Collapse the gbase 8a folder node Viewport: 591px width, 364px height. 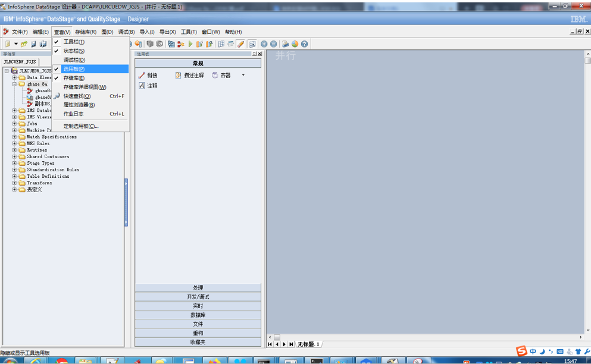(14, 84)
